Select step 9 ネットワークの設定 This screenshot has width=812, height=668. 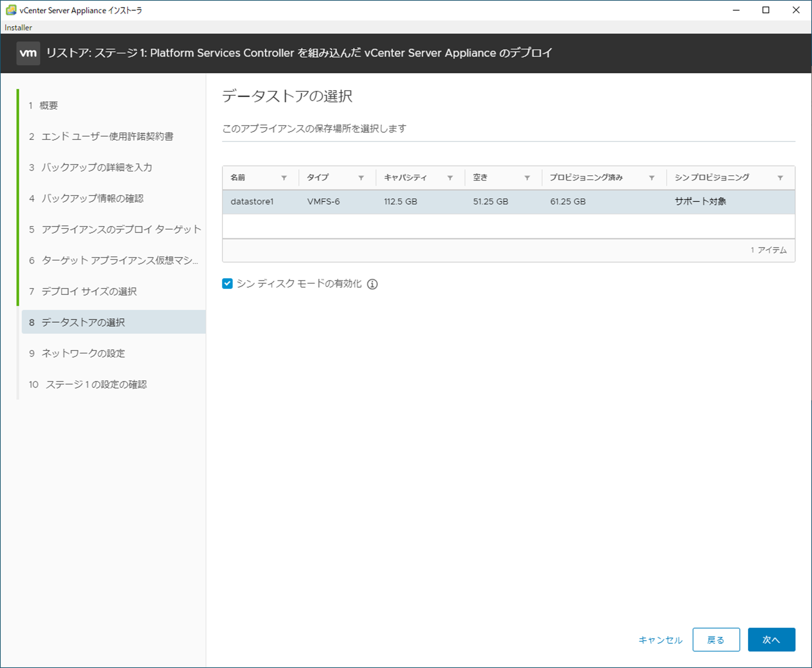[83, 353]
